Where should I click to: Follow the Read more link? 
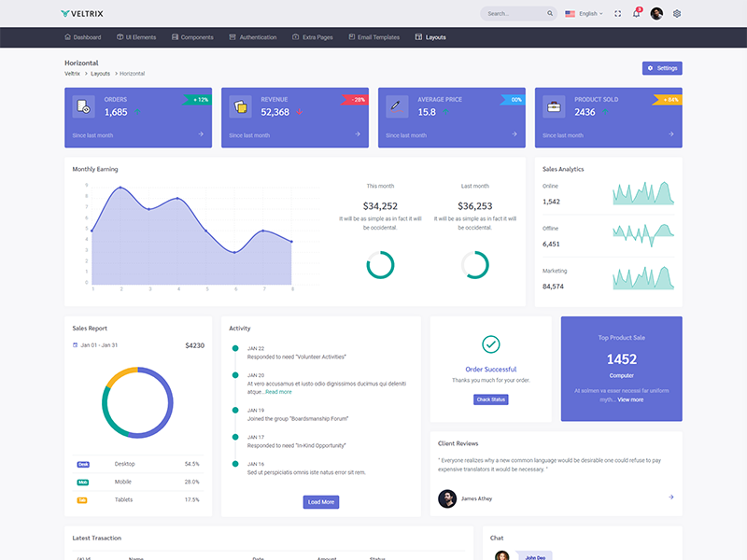[x=278, y=392]
